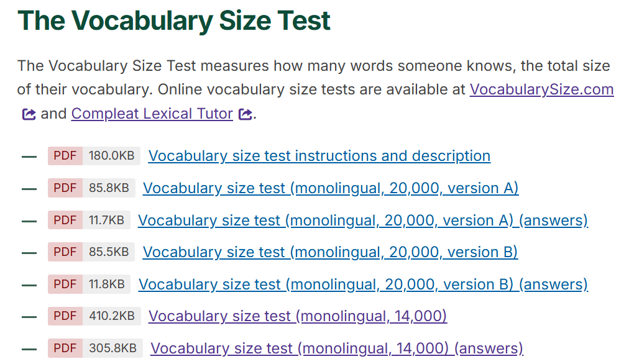
Task: Open the Compleat Lexical Tutor link
Action: [152, 114]
